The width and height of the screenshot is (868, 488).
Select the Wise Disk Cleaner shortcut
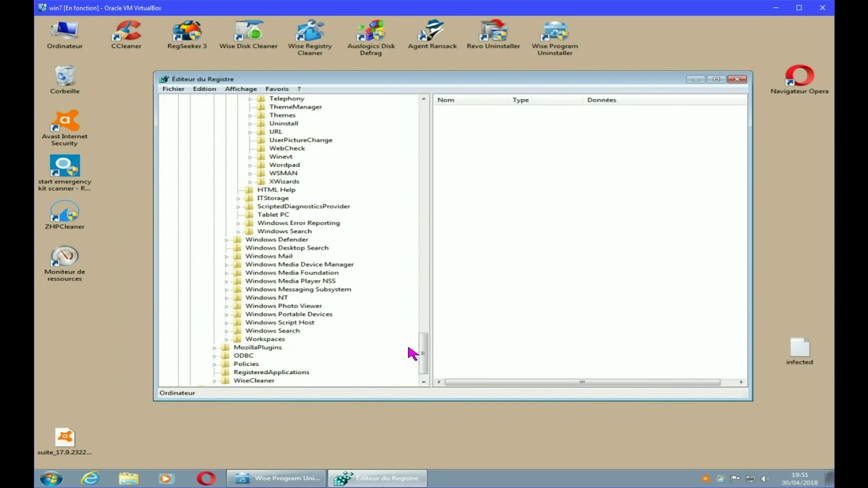pyautogui.click(x=248, y=35)
